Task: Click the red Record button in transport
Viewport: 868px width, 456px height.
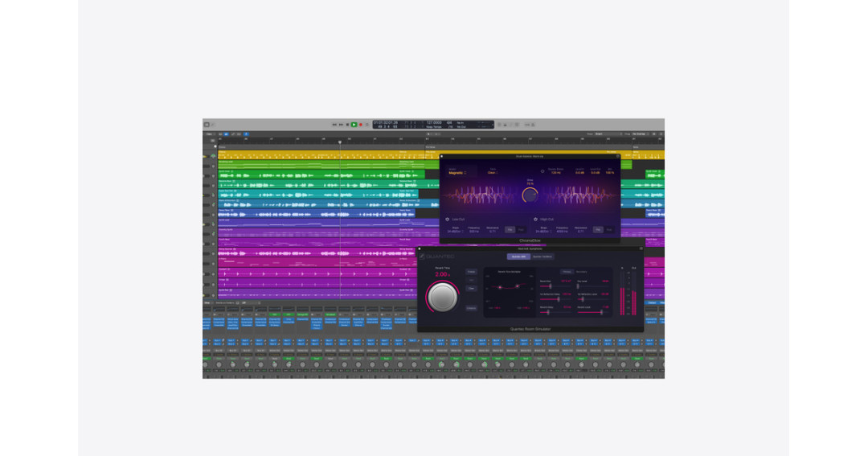Action: point(361,125)
